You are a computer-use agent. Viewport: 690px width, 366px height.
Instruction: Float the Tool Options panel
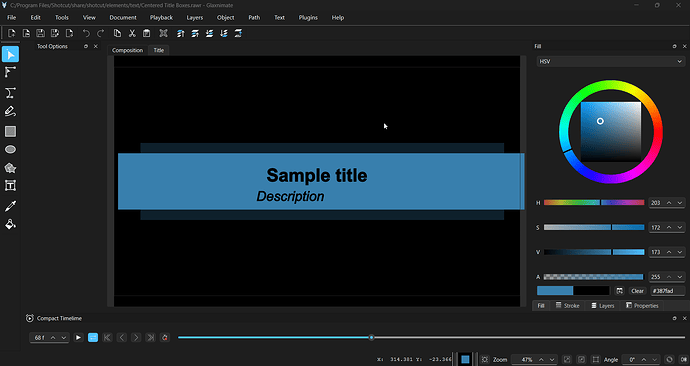86,46
